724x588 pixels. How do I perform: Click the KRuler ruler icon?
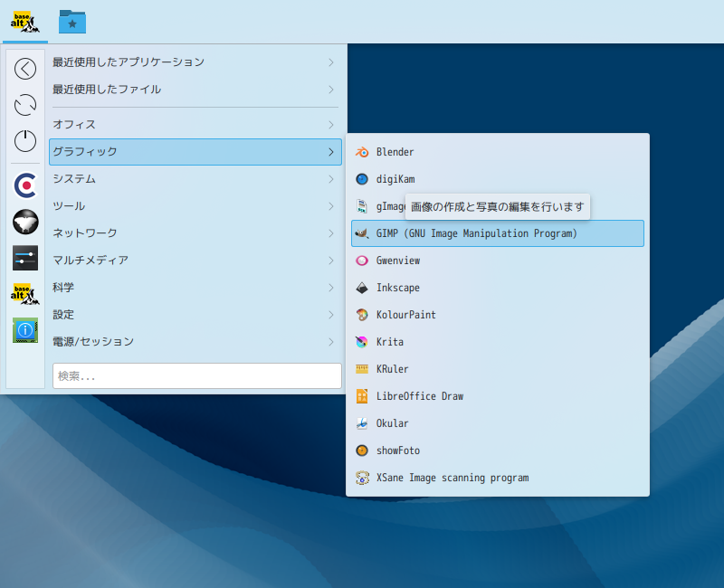tap(362, 369)
